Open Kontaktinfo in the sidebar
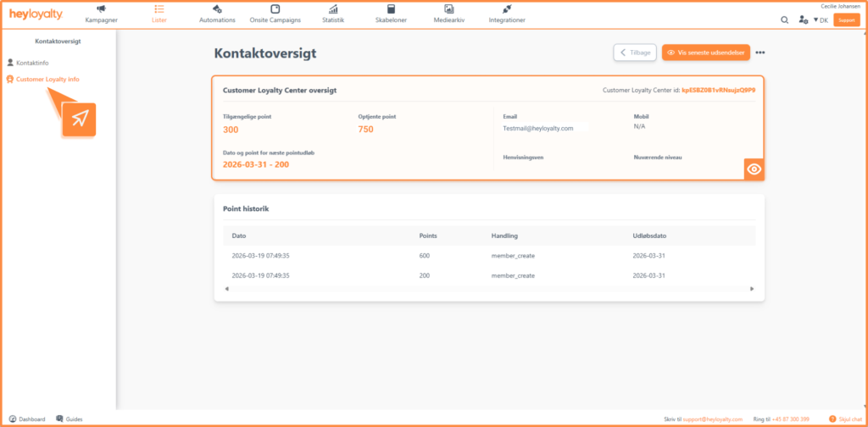The image size is (868, 427). pyautogui.click(x=33, y=63)
